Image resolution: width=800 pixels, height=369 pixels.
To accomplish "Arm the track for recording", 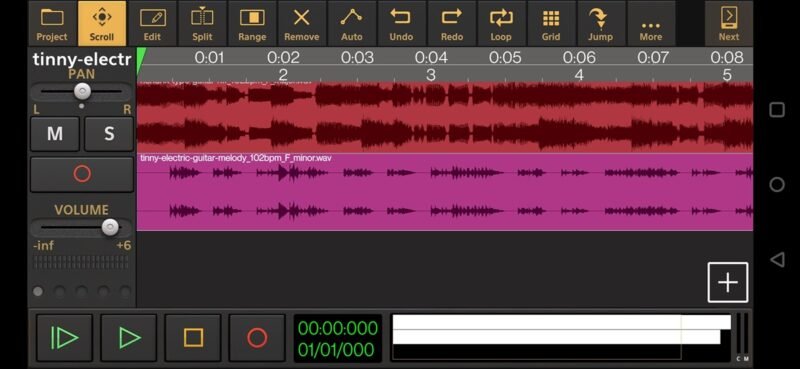I will click(x=82, y=174).
